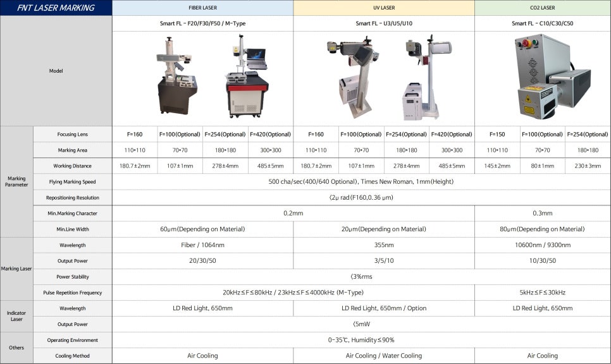Click the 0.2mm min marking character value
611x364 pixels.
pos(293,214)
